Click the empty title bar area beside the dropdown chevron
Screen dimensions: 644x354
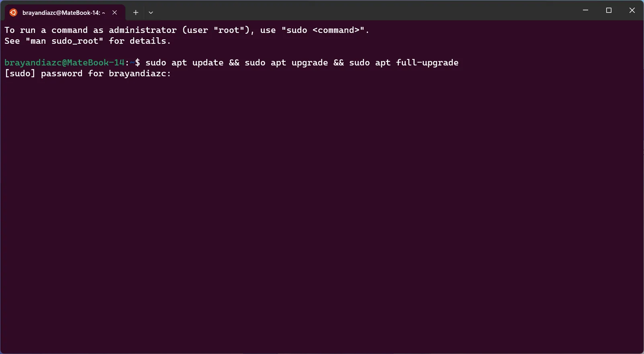362,10
